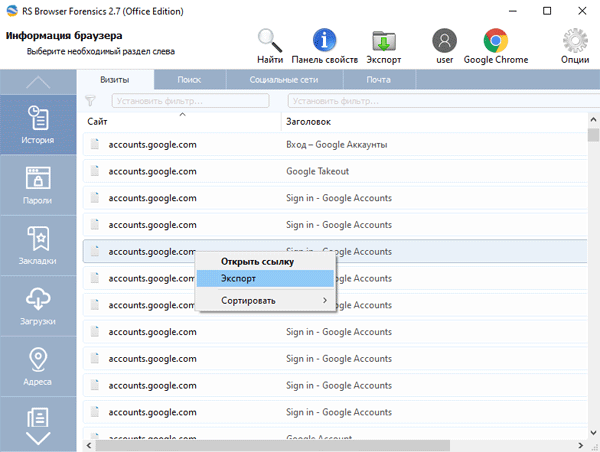Choose the Google Chrome browser icon
This screenshot has width=600, height=452.
coord(496,40)
